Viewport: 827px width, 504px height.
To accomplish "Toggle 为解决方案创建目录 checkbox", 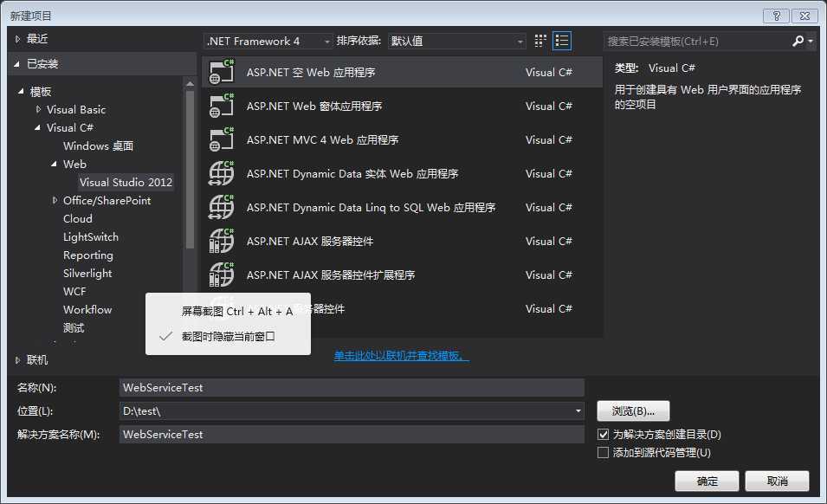I will click(603, 435).
